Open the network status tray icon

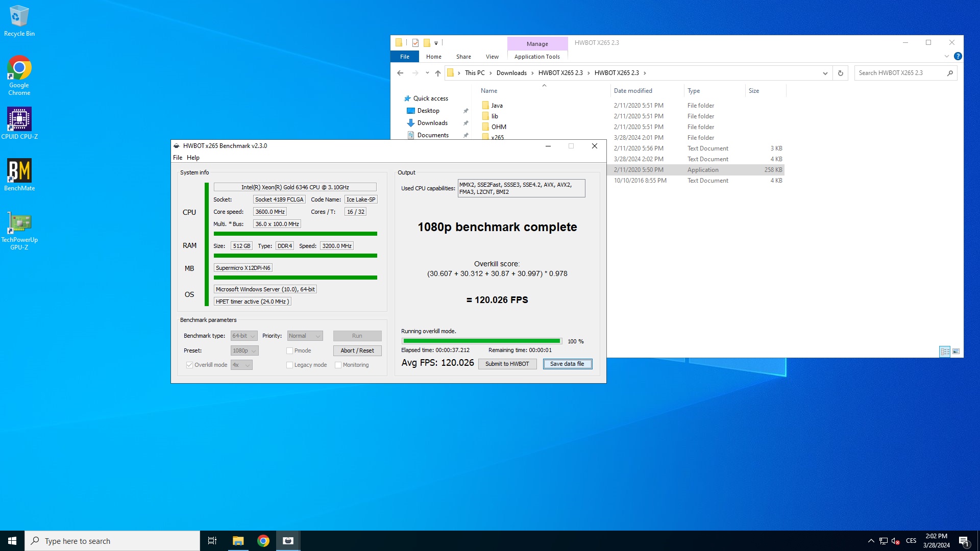(x=884, y=541)
